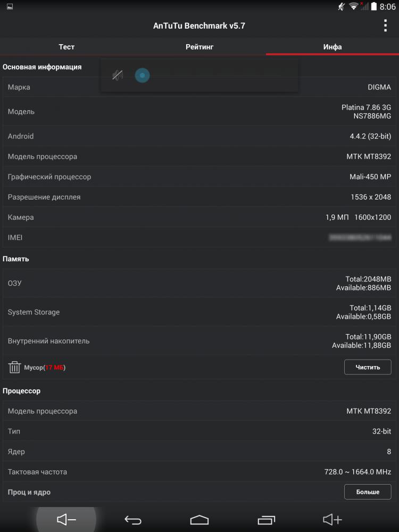Image resolution: width=399 pixels, height=532 pixels.
Task: Open the three-dot overflow menu
Action: tap(385, 26)
